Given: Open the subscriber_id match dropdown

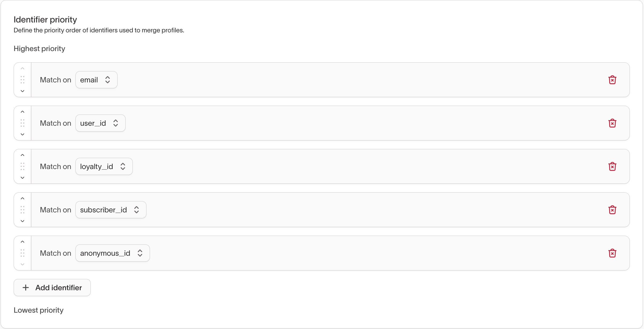Looking at the screenshot, I should tap(111, 210).
